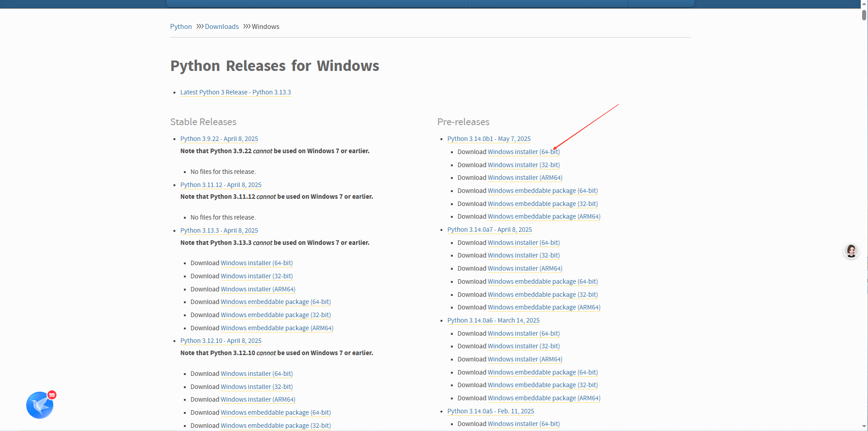The height and width of the screenshot is (431, 868).
Task: Open the Downloads breadcrumb link
Action: coord(222,26)
